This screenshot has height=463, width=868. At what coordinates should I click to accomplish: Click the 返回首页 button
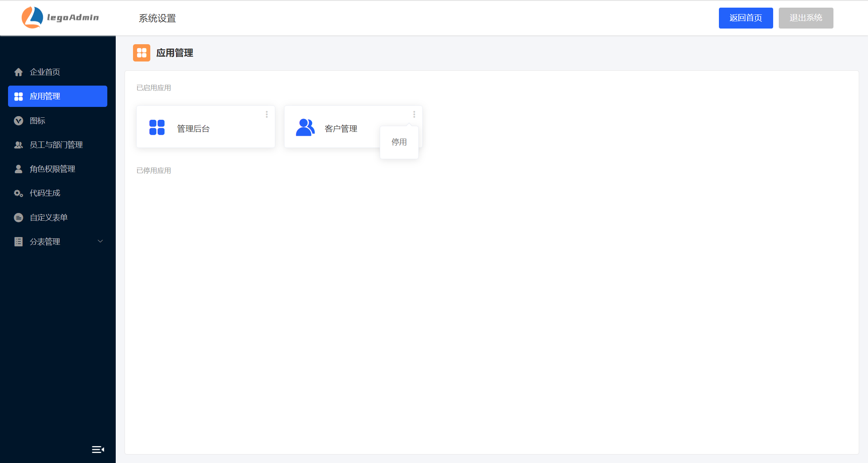pos(745,18)
